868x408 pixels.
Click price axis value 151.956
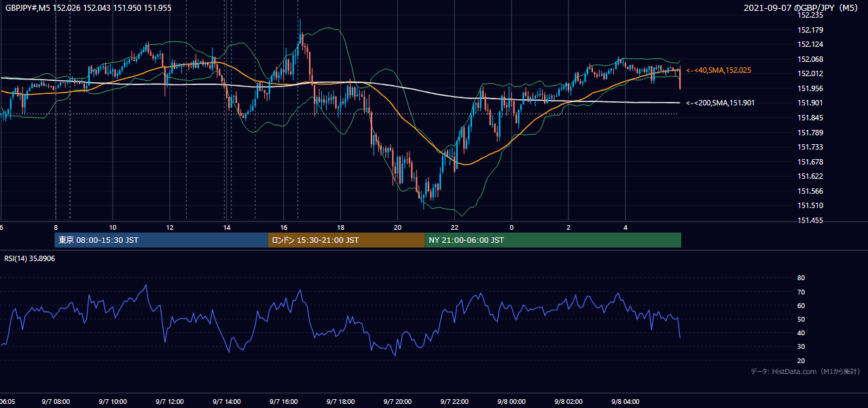point(810,88)
